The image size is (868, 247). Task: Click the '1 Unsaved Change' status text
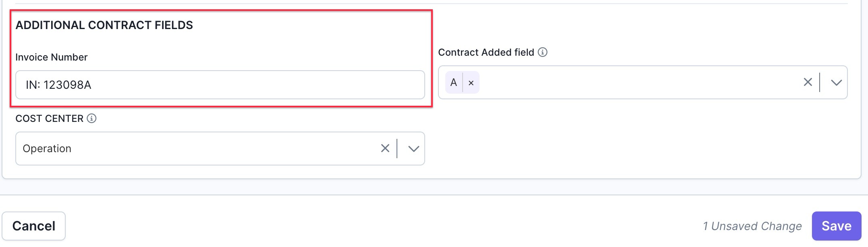click(x=752, y=226)
